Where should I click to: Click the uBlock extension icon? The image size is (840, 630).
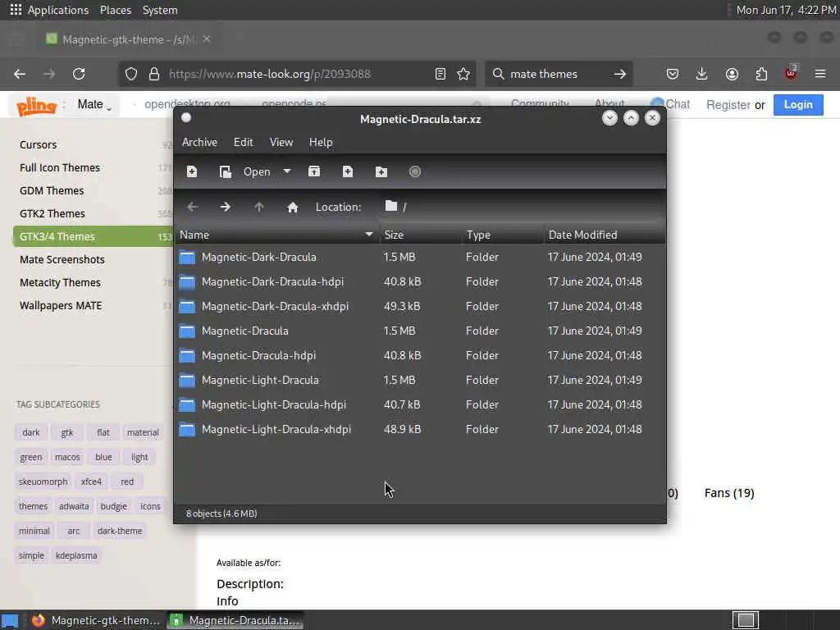coord(791,73)
